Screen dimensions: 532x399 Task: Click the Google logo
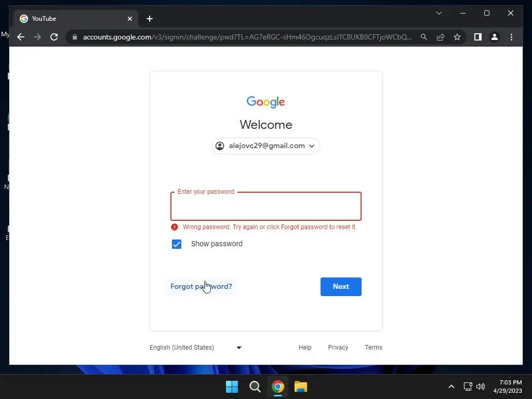tap(265, 102)
